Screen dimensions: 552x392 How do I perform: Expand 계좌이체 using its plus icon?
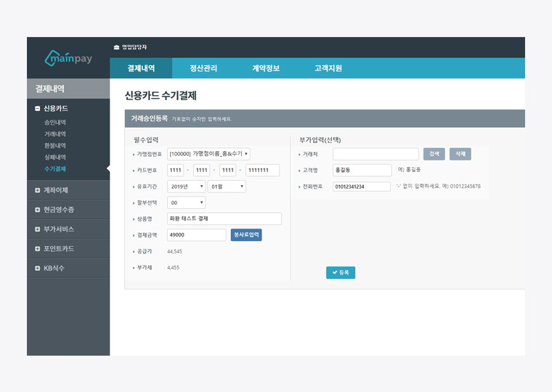[x=38, y=190]
